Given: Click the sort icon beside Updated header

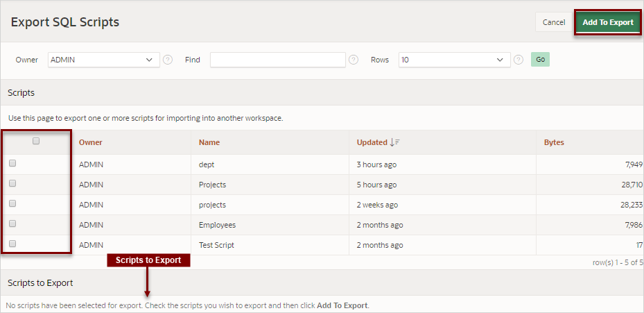Looking at the screenshot, I should click(x=394, y=142).
